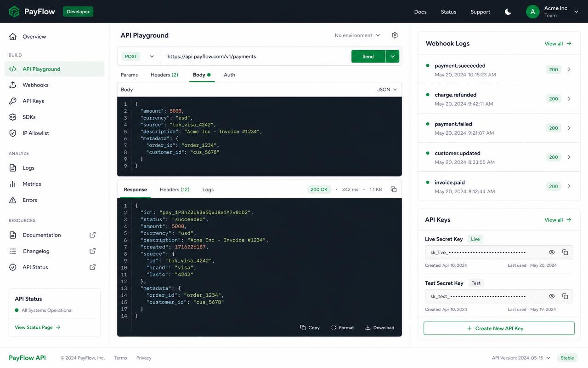Screen dimensions: 588x368
Task: Go to API Keys in the sidebar
Action: tap(54, 101)
